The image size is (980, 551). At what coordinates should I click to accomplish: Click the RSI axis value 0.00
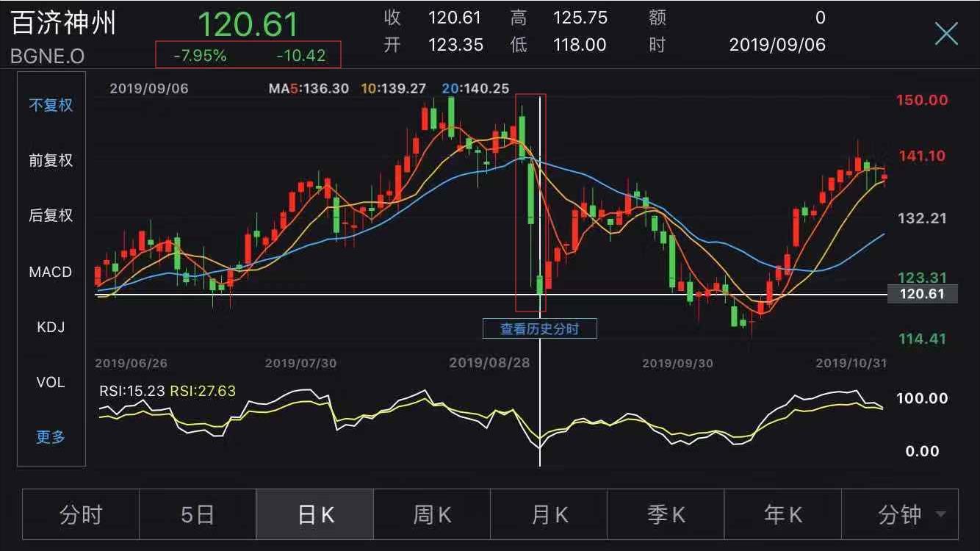(x=922, y=451)
